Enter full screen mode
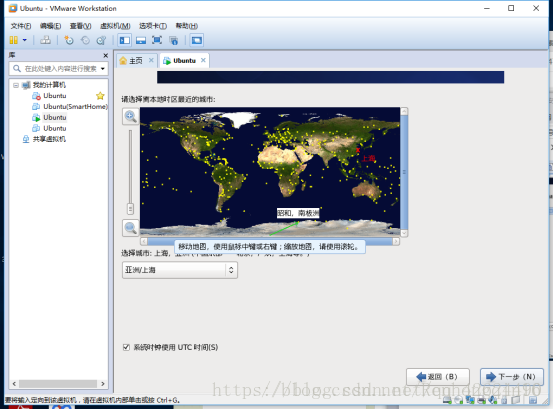The width and height of the screenshot is (553, 410). [x=157, y=40]
